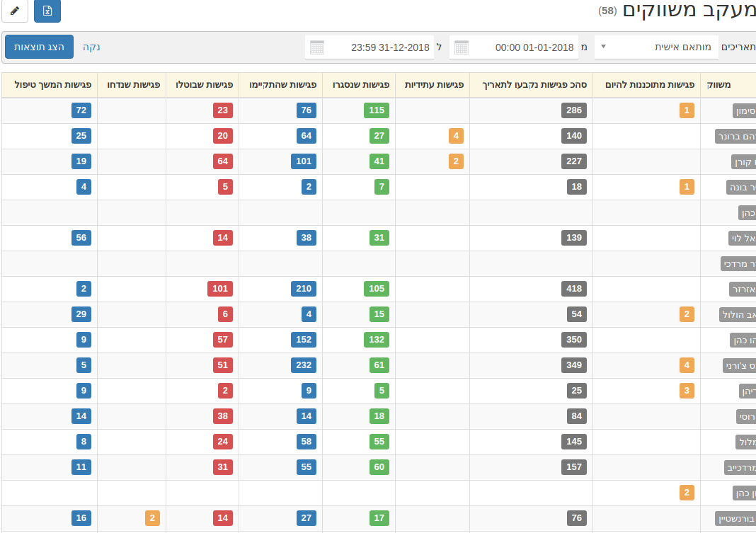Export the report with the Excel icon

47,11
